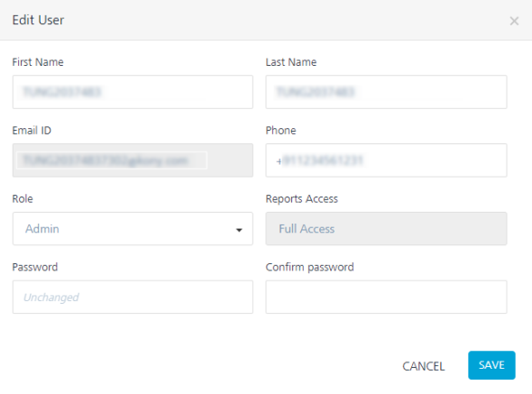Cancel editing the user

coord(424,366)
